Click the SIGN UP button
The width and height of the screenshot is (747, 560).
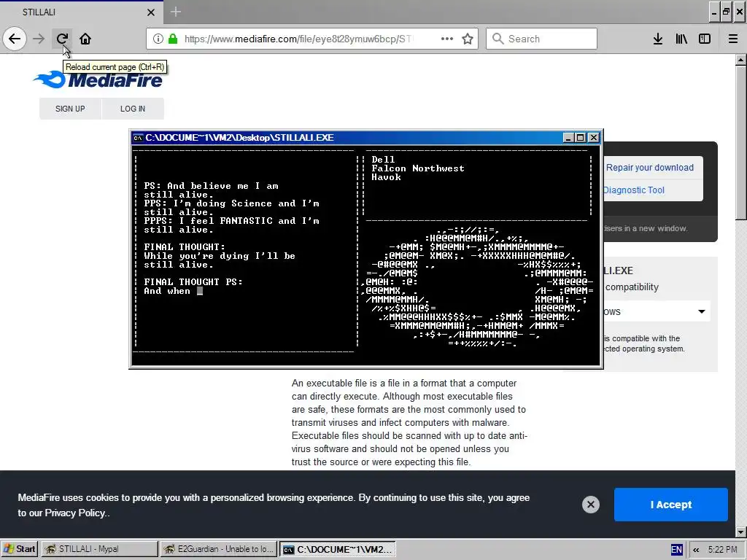[70, 109]
